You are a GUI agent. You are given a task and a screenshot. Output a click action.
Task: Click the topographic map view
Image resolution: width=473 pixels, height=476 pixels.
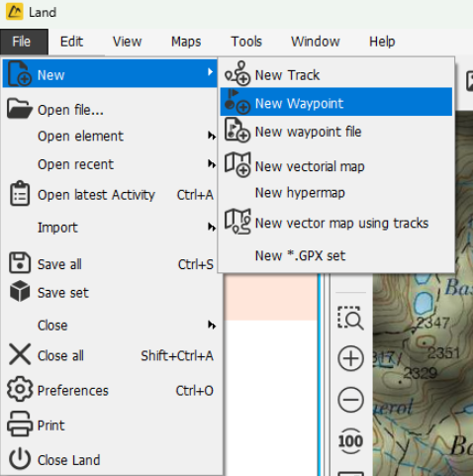[424, 374]
